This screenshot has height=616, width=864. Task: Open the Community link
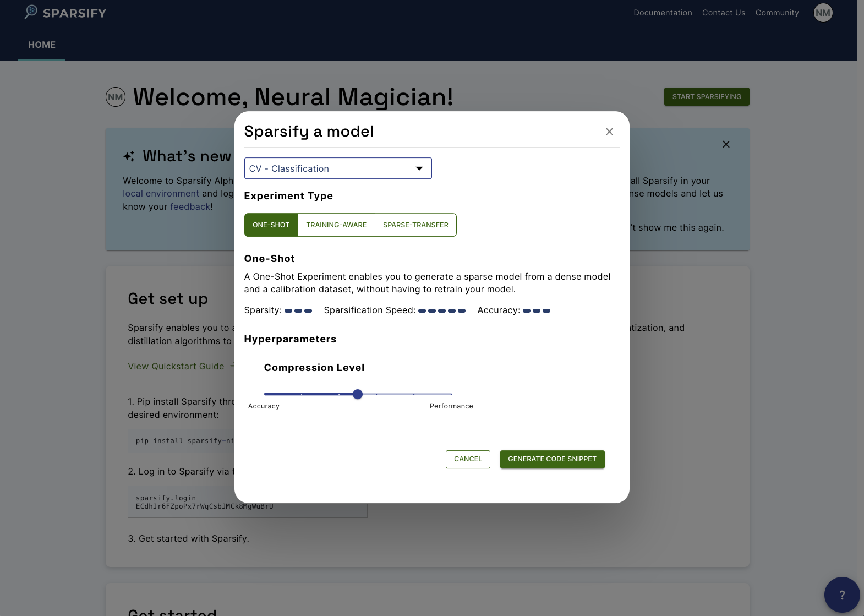click(777, 13)
